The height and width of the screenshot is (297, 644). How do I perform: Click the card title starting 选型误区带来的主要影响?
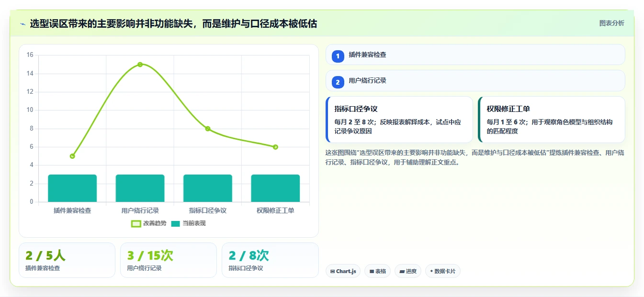(173, 23)
